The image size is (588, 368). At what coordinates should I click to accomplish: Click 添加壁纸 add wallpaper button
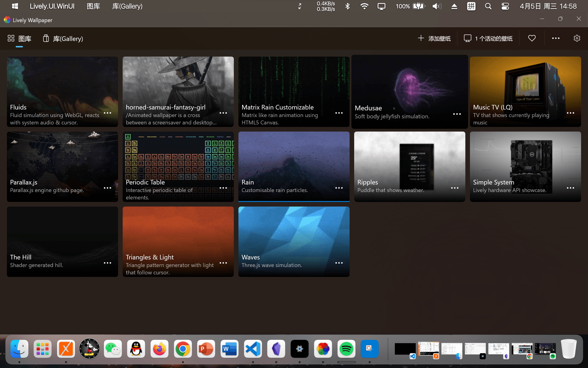coord(434,38)
